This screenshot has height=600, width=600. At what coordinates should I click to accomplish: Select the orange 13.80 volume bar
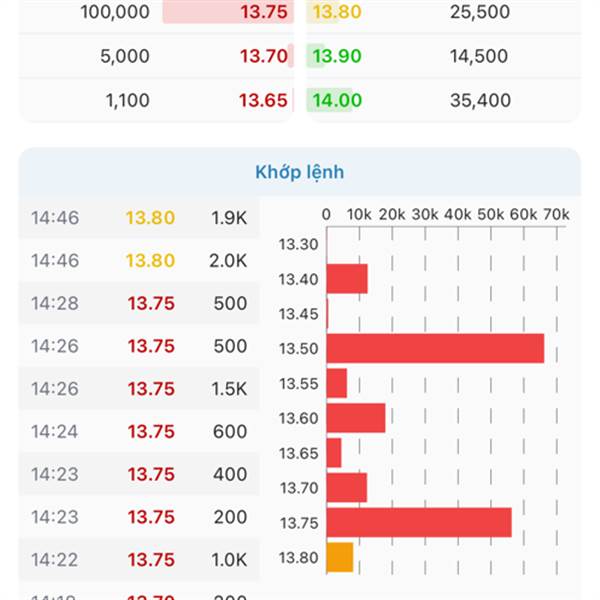pyautogui.click(x=340, y=557)
